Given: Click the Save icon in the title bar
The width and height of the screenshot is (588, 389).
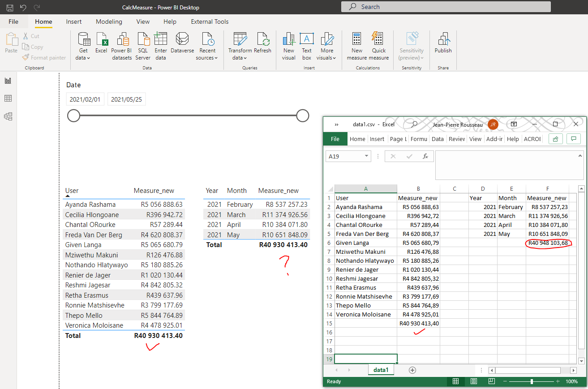Looking at the screenshot, I should pos(9,8).
